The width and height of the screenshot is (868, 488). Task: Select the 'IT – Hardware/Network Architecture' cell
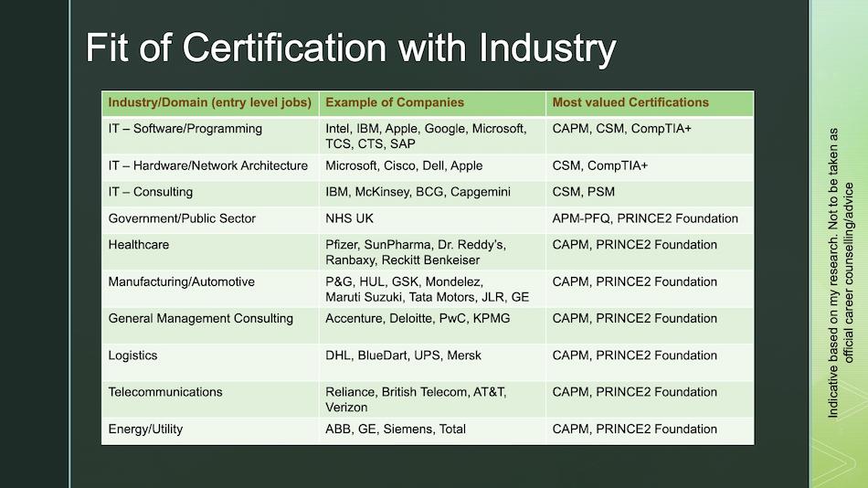click(208, 165)
